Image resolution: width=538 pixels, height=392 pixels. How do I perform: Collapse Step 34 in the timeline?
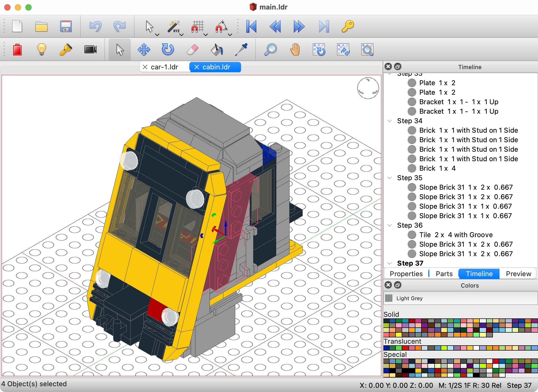[x=390, y=121]
